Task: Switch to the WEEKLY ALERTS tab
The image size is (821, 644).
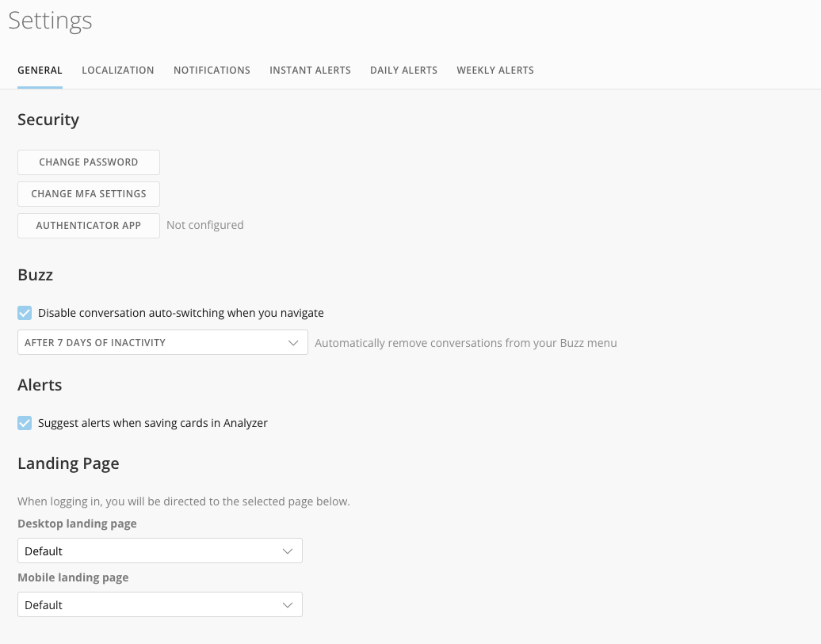Action: (495, 70)
